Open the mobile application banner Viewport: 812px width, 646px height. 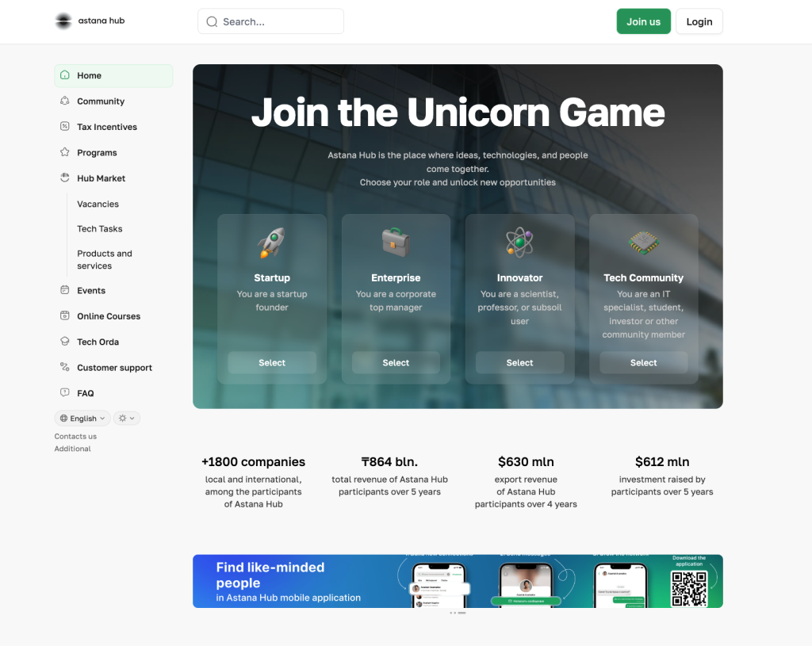(x=458, y=581)
